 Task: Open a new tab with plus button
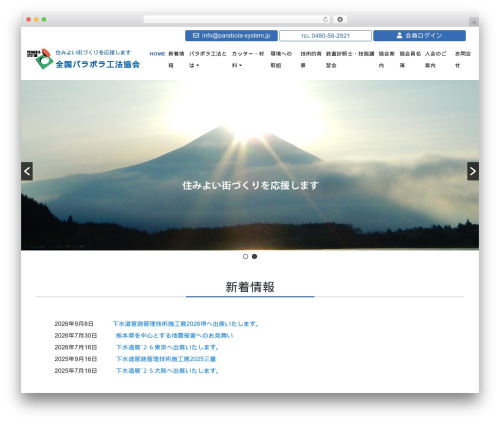pos(474,22)
